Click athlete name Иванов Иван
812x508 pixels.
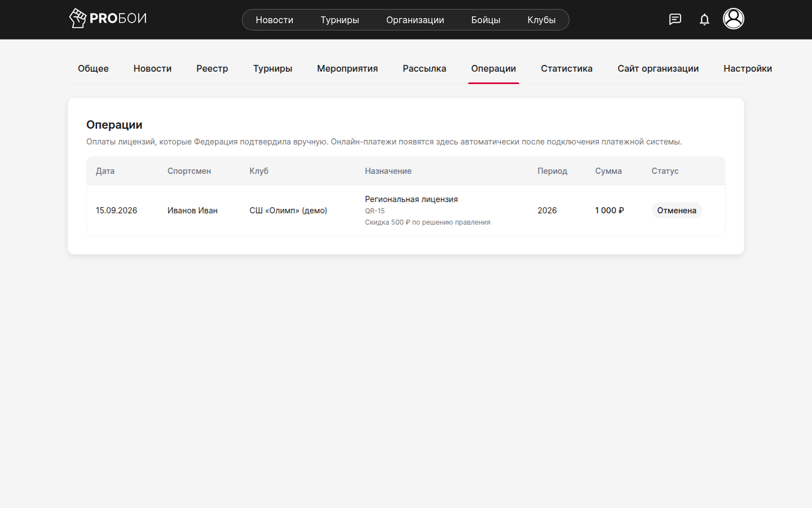coord(192,211)
